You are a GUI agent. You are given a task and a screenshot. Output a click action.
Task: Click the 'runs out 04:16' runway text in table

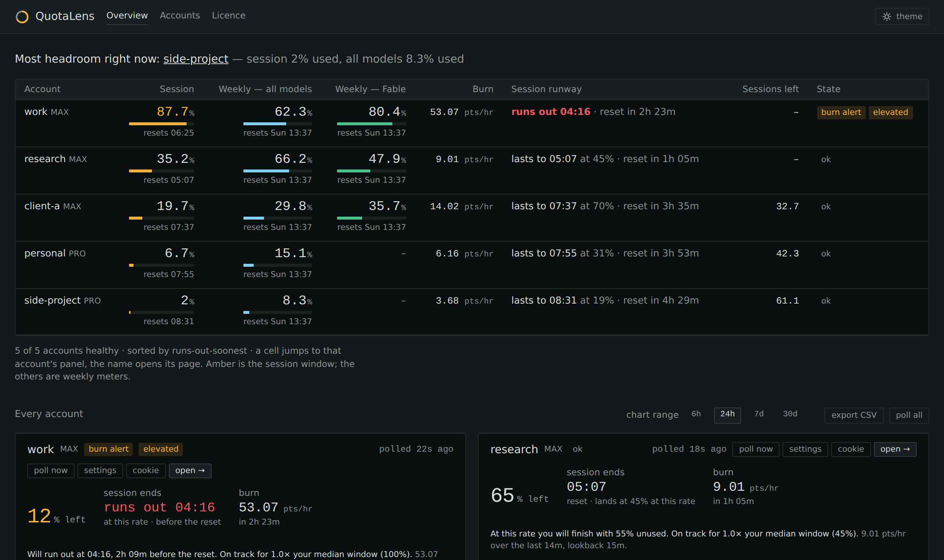point(551,112)
